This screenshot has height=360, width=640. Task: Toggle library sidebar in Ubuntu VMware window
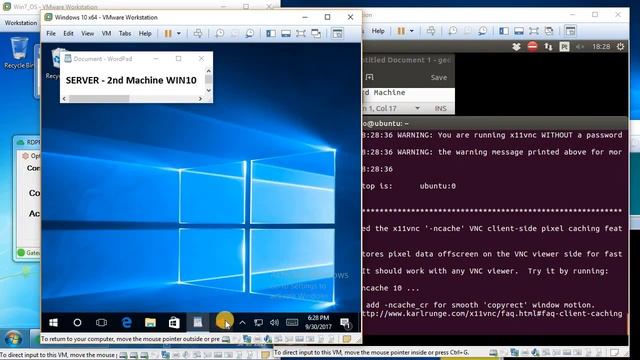pos(504,31)
